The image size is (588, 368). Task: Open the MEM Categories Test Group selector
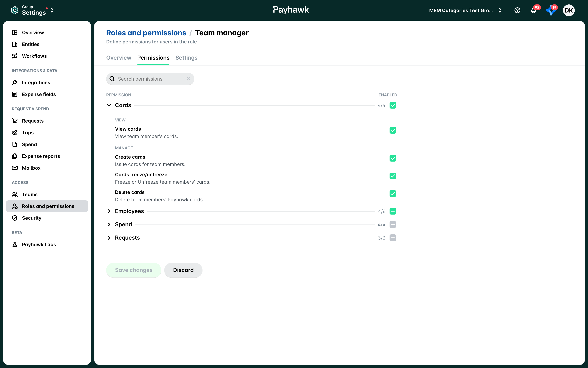click(x=465, y=10)
